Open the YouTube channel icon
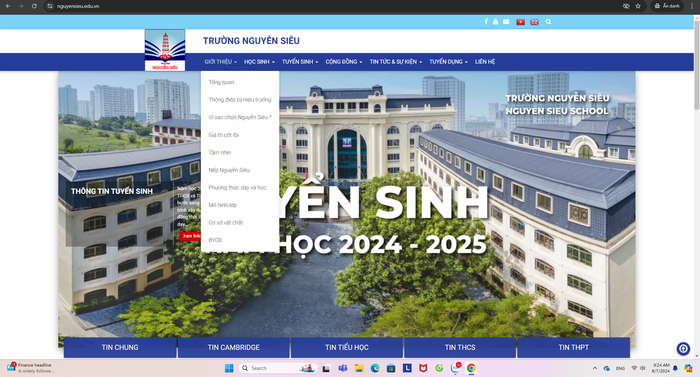700x377 pixels. [495, 21]
